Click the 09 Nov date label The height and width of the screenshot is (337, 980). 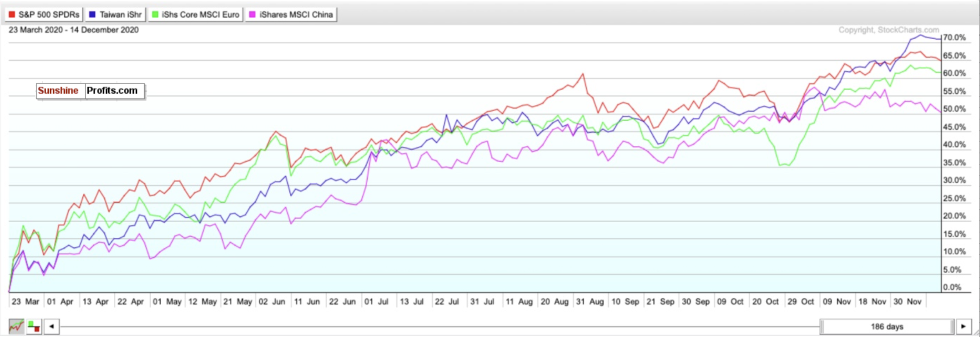837,302
